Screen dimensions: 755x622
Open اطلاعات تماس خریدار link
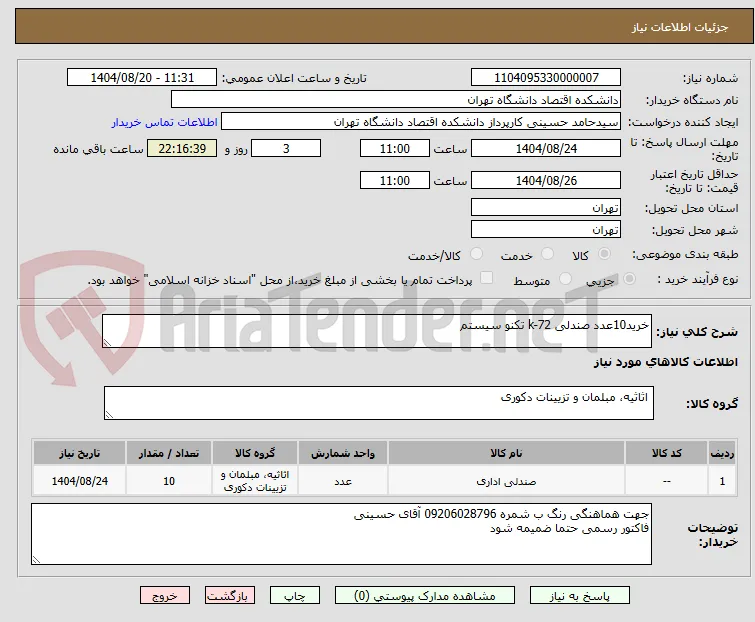(165, 122)
